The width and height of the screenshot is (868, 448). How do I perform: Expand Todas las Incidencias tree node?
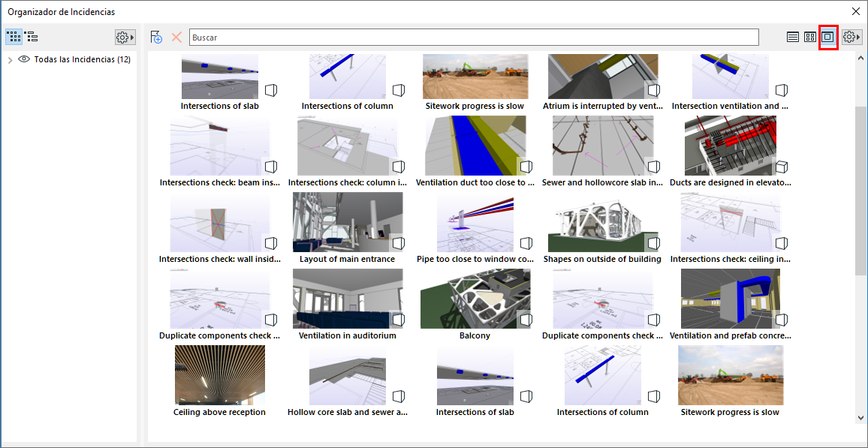point(10,60)
